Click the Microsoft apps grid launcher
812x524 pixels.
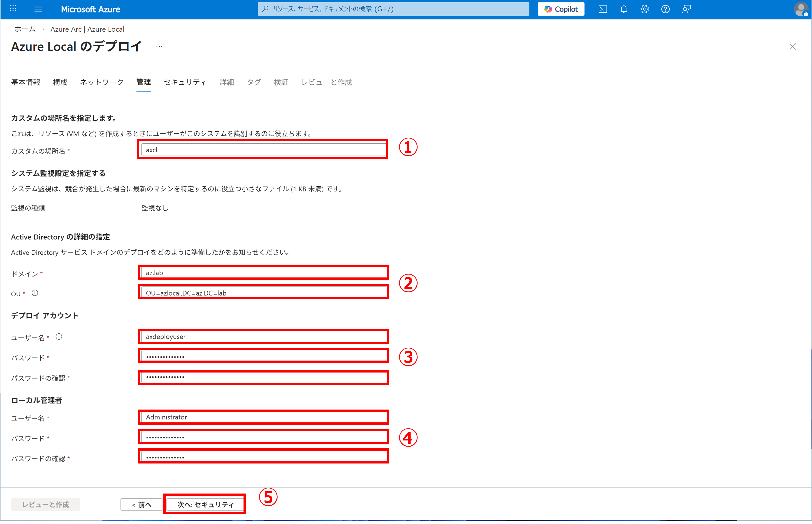tap(13, 9)
